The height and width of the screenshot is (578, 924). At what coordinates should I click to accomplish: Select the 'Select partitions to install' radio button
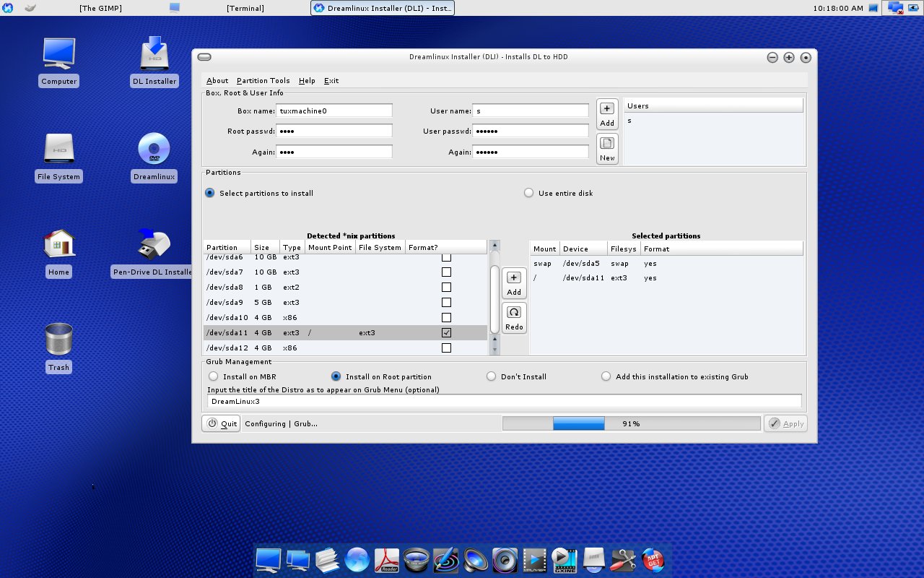click(210, 193)
